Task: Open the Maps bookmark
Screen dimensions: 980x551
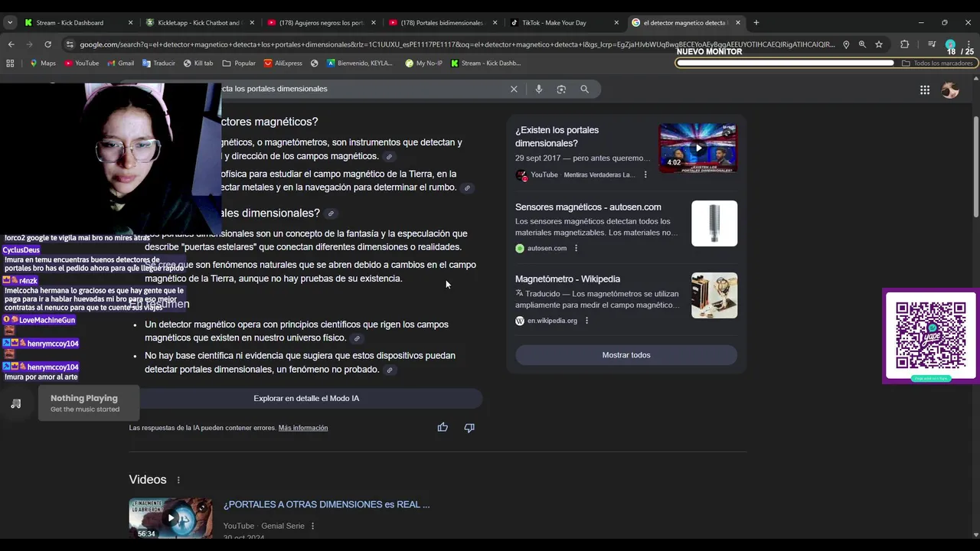Action: point(42,64)
